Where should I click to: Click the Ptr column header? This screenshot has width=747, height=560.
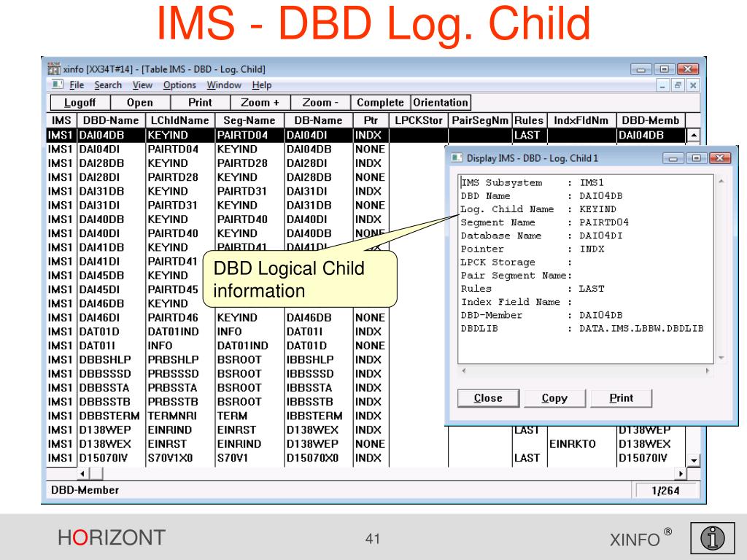click(x=371, y=120)
